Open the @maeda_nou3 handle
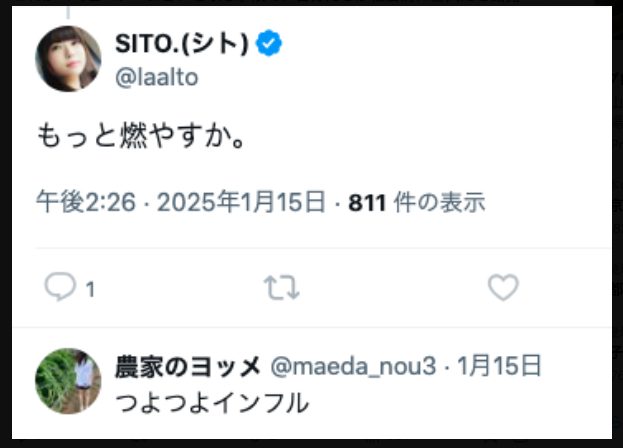Image resolution: width=623 pixels, height=448 pixels. point(353,366)
